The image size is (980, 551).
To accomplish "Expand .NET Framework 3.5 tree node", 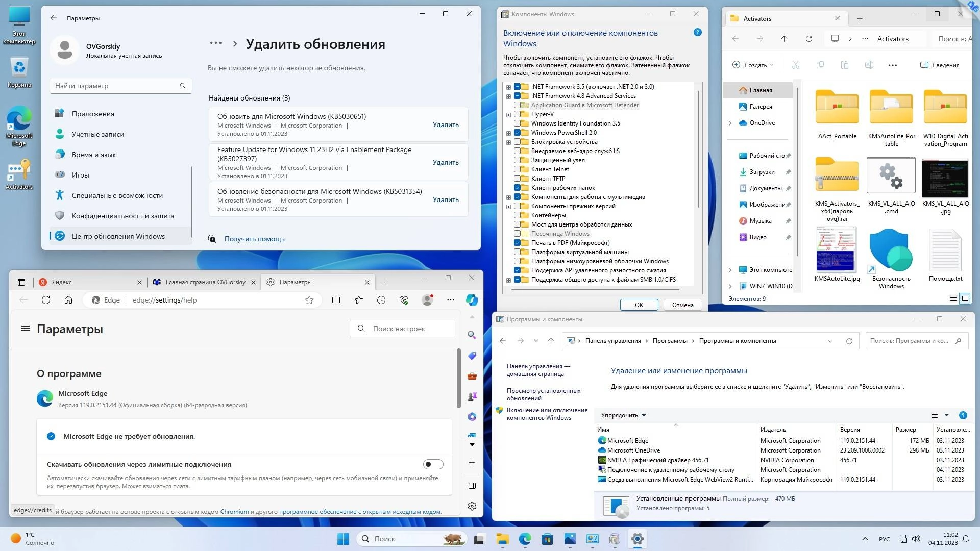I will click(x=508, y=87).
